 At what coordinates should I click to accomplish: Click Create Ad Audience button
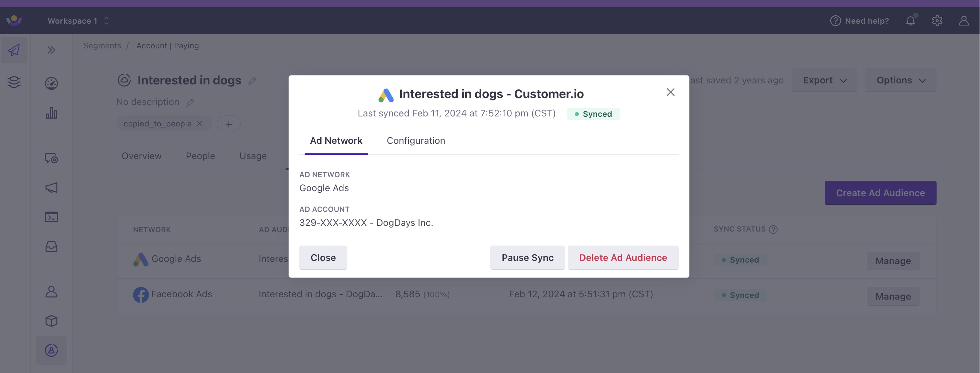(x=880, y=193)
